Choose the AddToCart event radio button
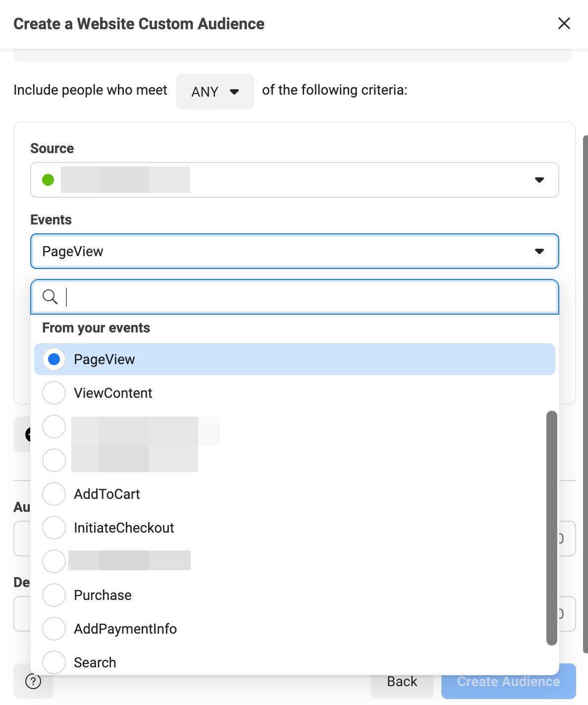The image size is (588, 705). pos(54,494)
